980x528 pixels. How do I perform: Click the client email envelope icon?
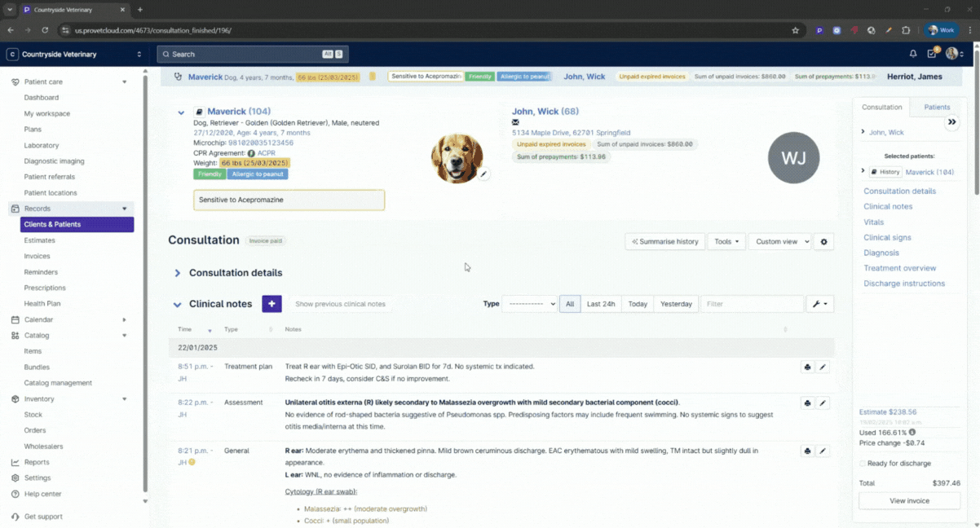[515, 122]
